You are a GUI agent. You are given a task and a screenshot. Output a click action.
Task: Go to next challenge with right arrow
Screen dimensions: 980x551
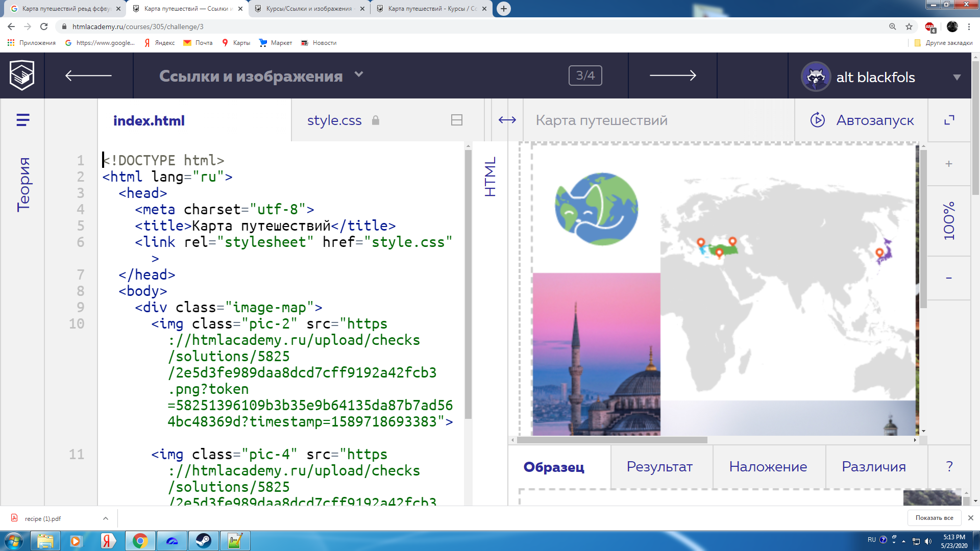[x=672, y=76]
